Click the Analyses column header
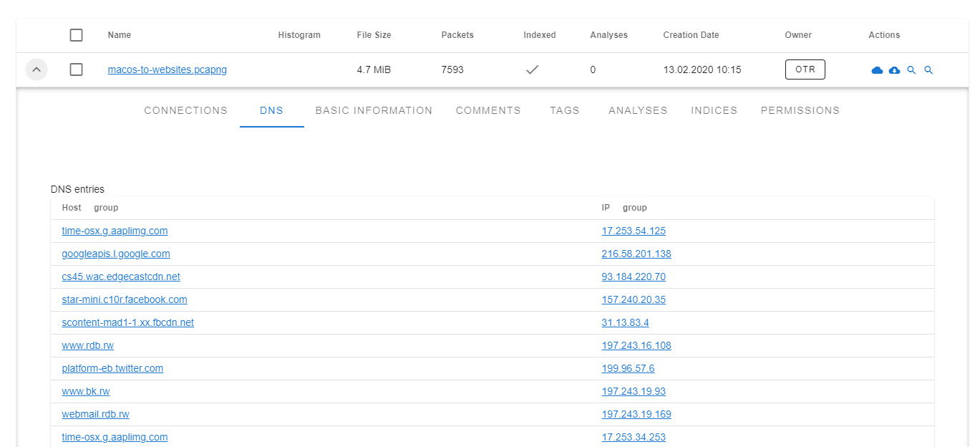The width and height of the screenshot is (980, 447). pos(609,35)
